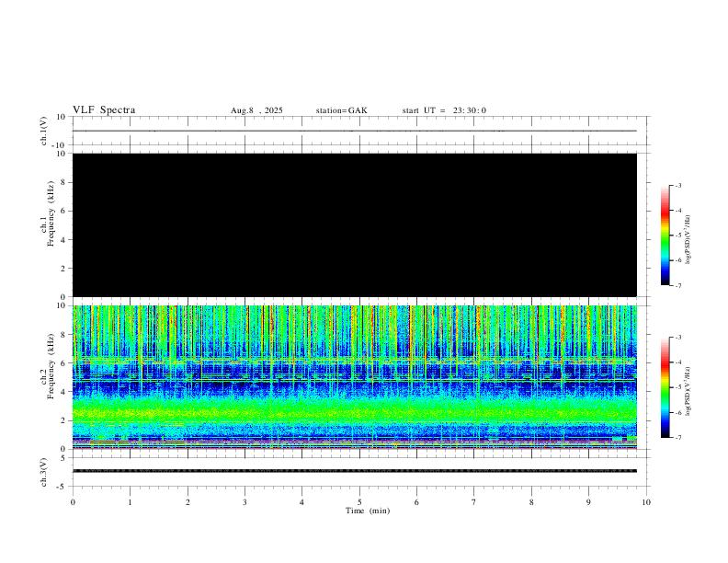The image size is (728, 563).
Task: Click the "VLF Spectra" plot title
Action: coord(104,110)
